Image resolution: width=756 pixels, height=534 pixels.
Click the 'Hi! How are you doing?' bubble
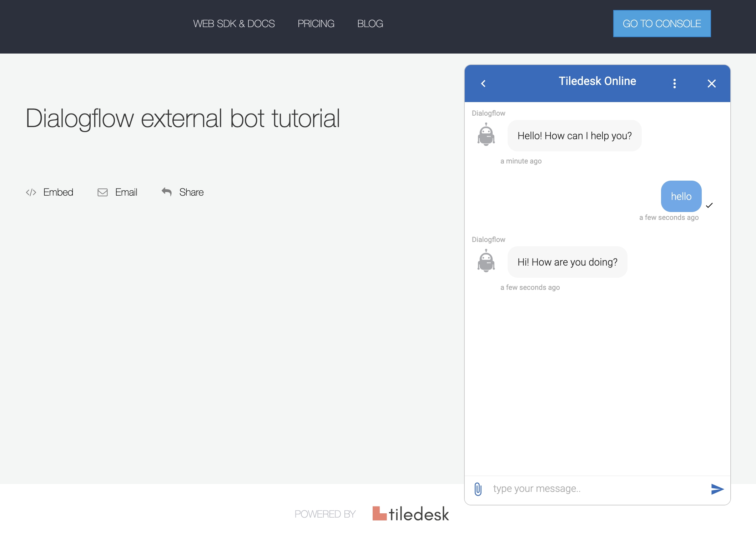click(567, 262)
